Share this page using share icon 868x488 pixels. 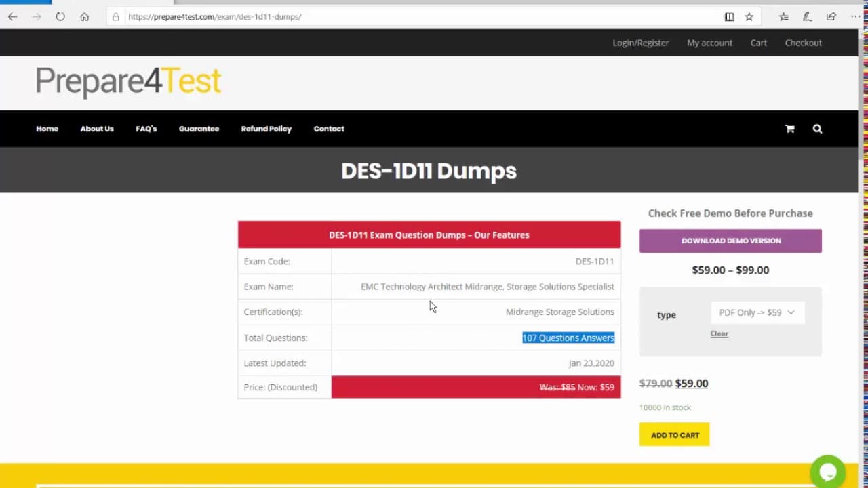point(831,16)
